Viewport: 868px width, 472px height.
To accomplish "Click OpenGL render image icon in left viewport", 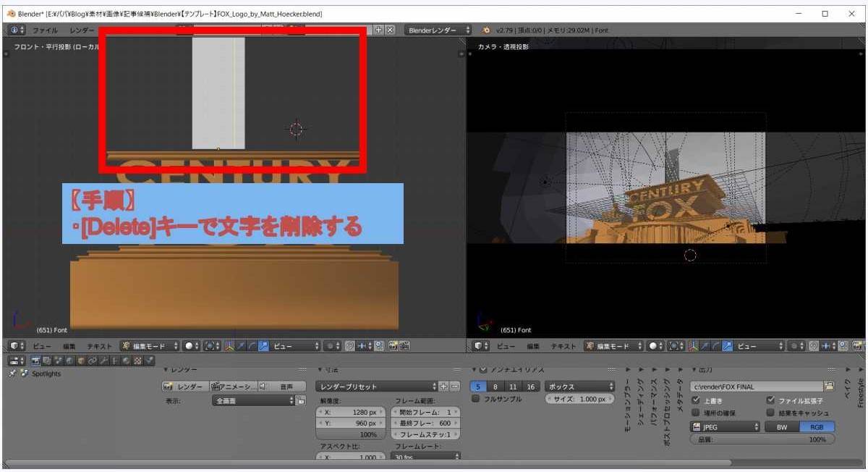I will (x=393, y=346).
